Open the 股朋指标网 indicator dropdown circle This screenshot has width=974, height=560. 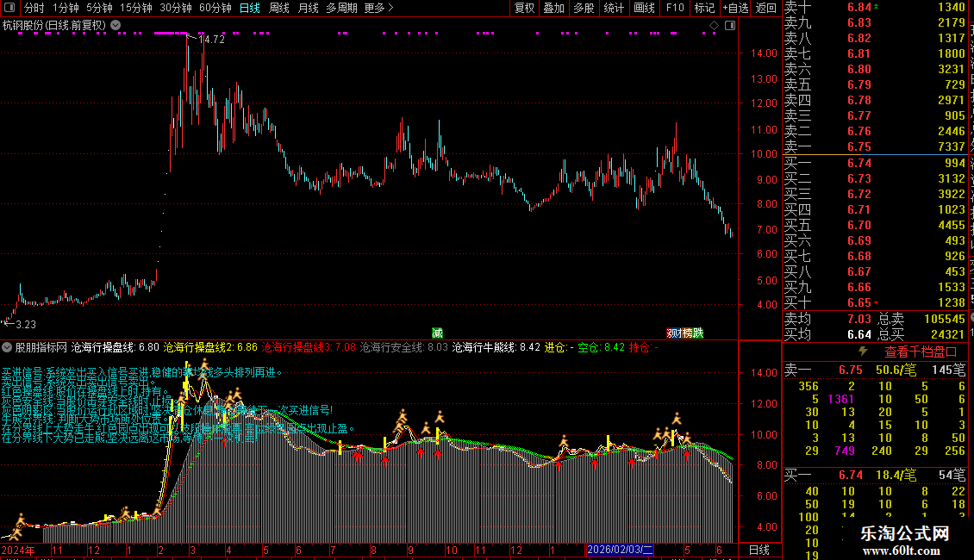click(x=7, y=348)
